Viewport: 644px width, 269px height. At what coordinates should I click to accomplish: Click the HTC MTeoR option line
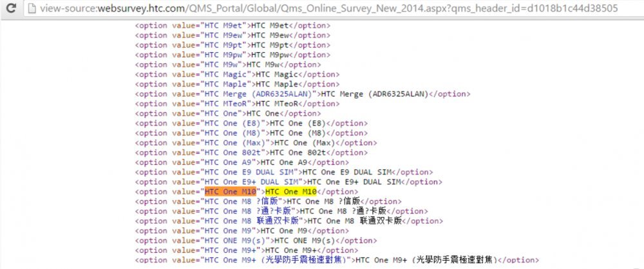[x=237, y=104]
